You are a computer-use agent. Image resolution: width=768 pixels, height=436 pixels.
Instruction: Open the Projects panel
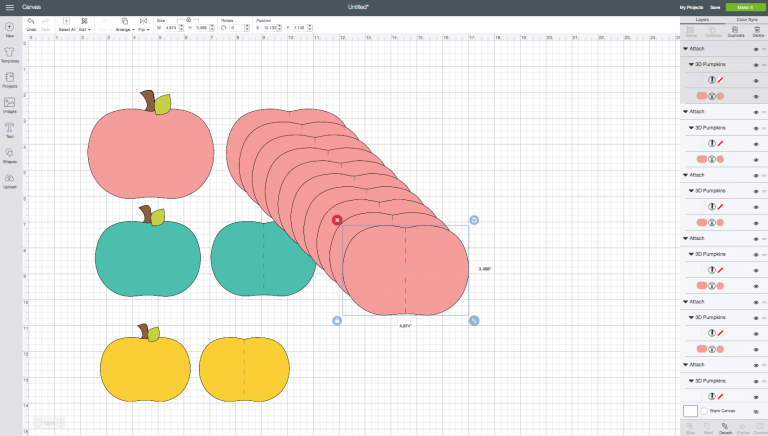[9, 80]
